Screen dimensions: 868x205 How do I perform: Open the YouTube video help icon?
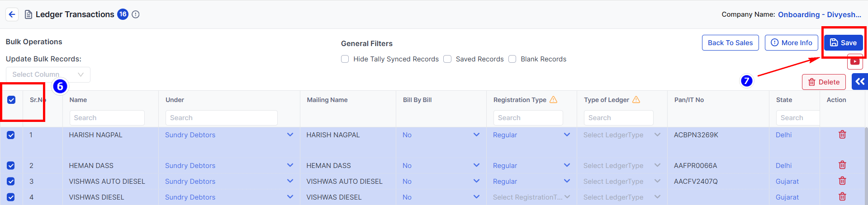click(x=855, y=61)
